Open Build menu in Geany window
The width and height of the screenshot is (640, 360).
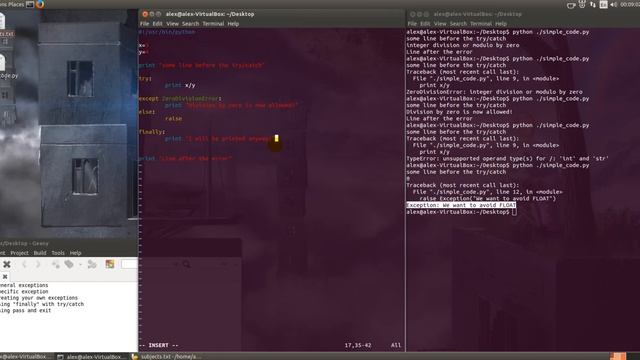[40, 253]
